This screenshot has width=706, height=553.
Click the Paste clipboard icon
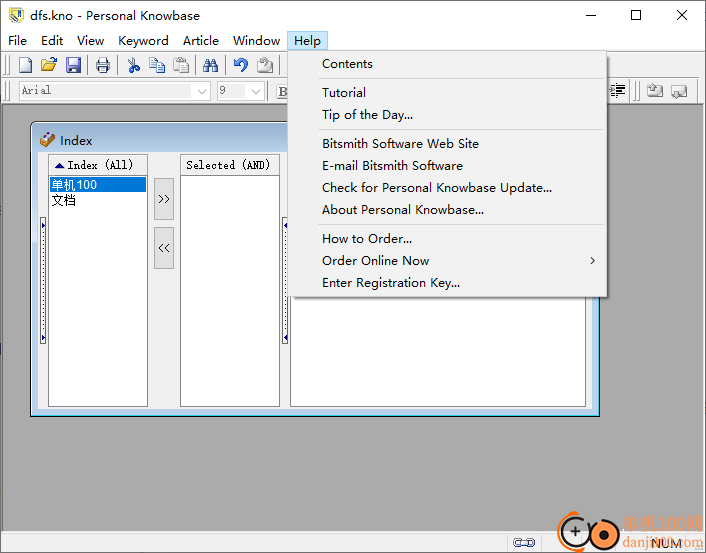coord(181,65)
